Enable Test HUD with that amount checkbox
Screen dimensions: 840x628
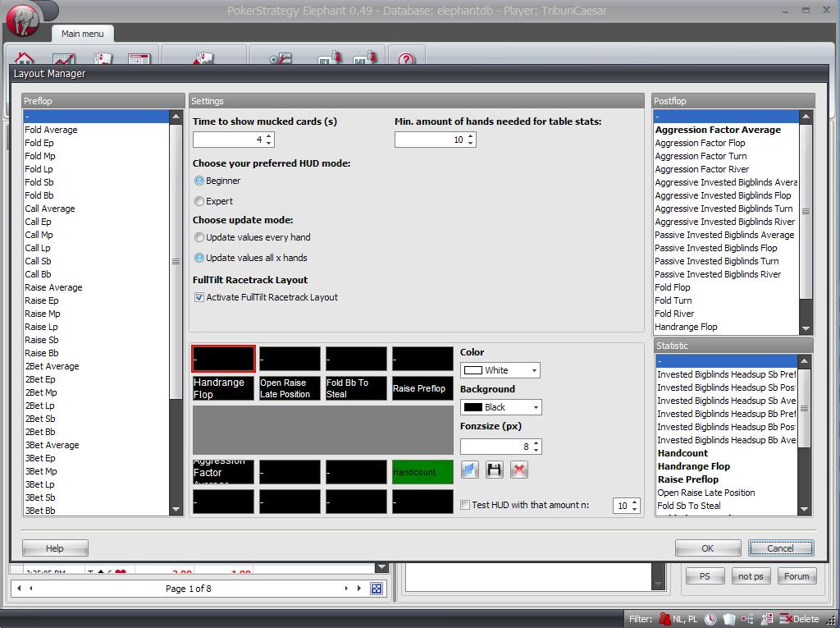tap(465, 505)
